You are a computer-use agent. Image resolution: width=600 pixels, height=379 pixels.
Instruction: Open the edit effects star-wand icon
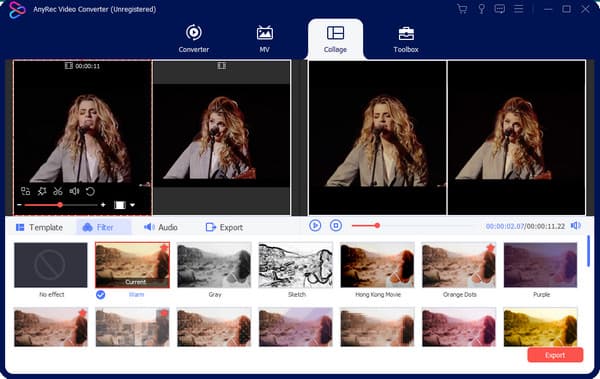(42, 191)
